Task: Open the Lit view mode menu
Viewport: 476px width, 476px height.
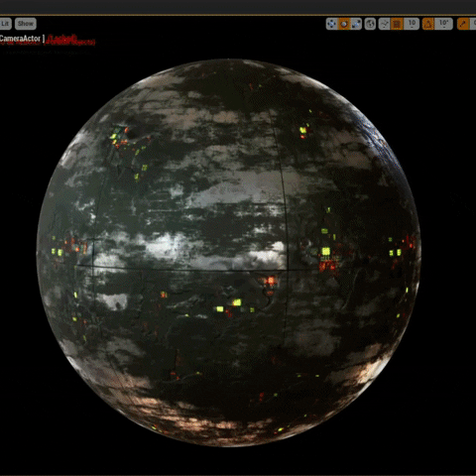Action: click(x=5, y=24)
